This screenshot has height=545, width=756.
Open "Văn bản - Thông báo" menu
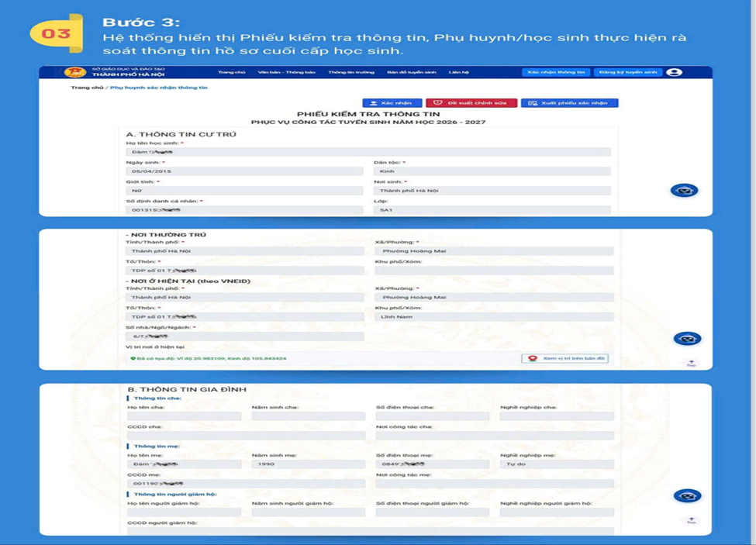tap(287, 72)
